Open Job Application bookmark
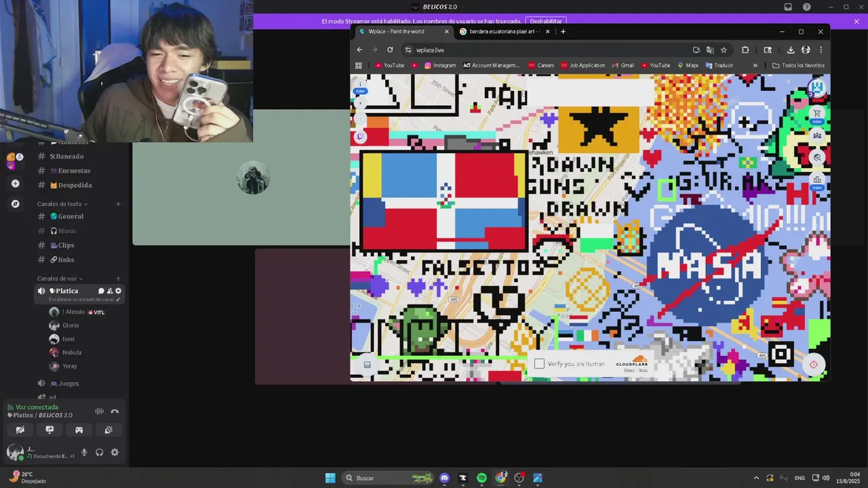Viewport: 868px width, 488px height. click(582, 65)
